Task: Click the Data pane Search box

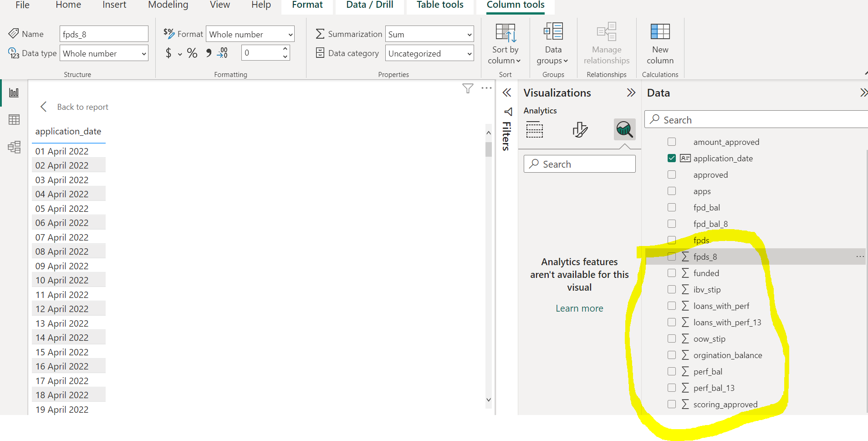Action: (756, 119)
